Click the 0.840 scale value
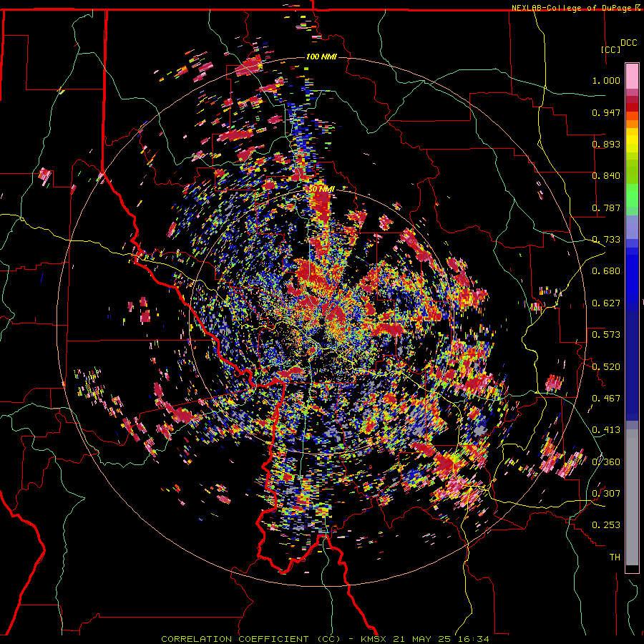 pos(606,176)
